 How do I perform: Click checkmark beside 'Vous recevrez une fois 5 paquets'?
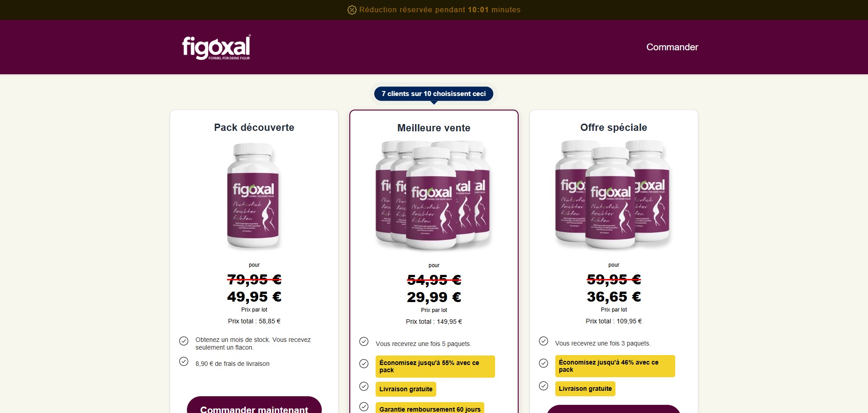[364, 341]
